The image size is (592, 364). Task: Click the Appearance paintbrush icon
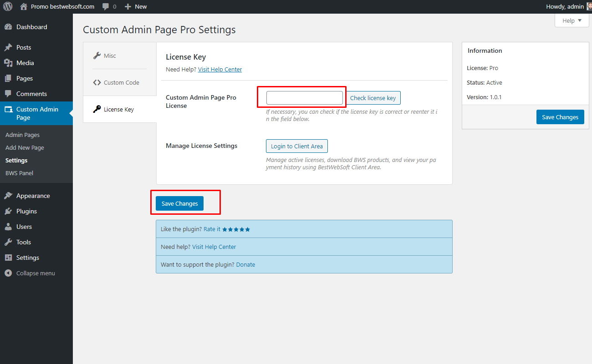[8, 196]
